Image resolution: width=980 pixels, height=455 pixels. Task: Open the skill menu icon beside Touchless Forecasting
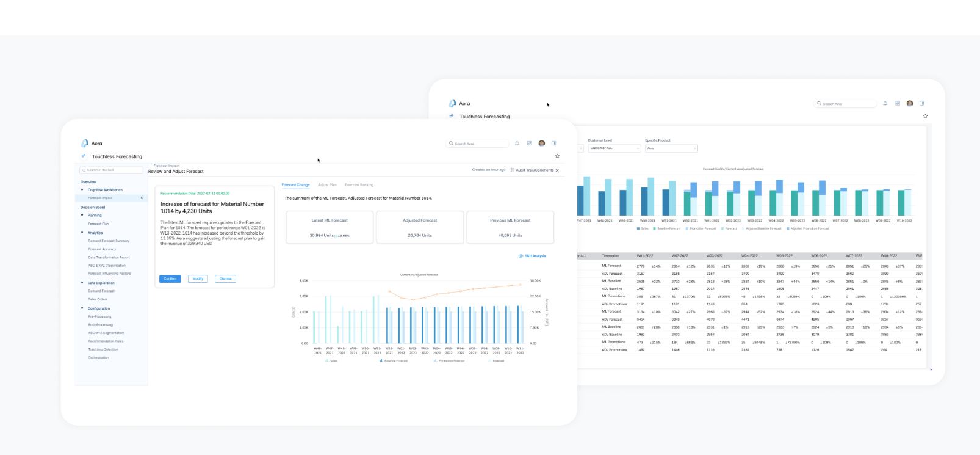point(84,156)
